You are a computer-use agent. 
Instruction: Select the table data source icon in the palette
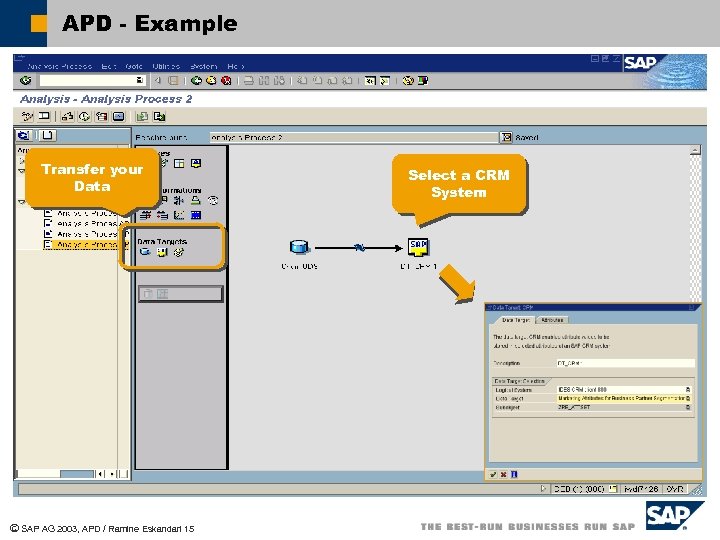click(x=179, y=163)
